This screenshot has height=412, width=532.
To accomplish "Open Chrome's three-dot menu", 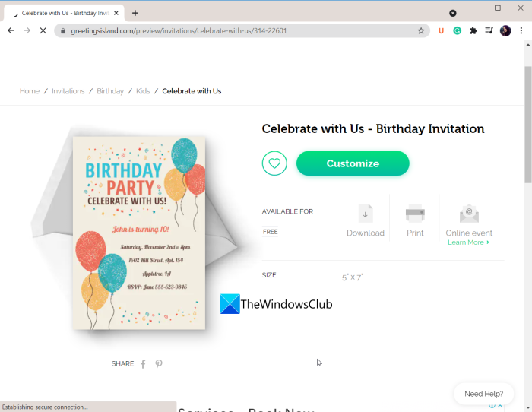I will click(521, 31).
